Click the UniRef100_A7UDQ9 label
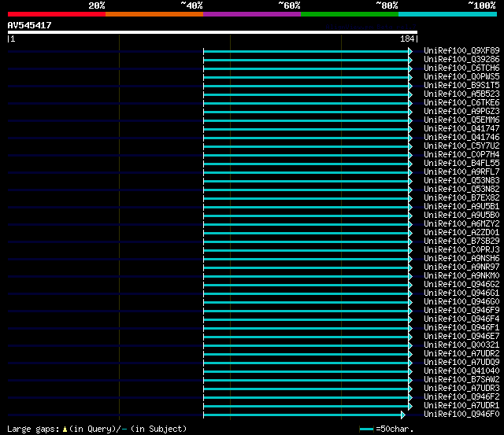This screenshot has width=504, height=435. 461,363
